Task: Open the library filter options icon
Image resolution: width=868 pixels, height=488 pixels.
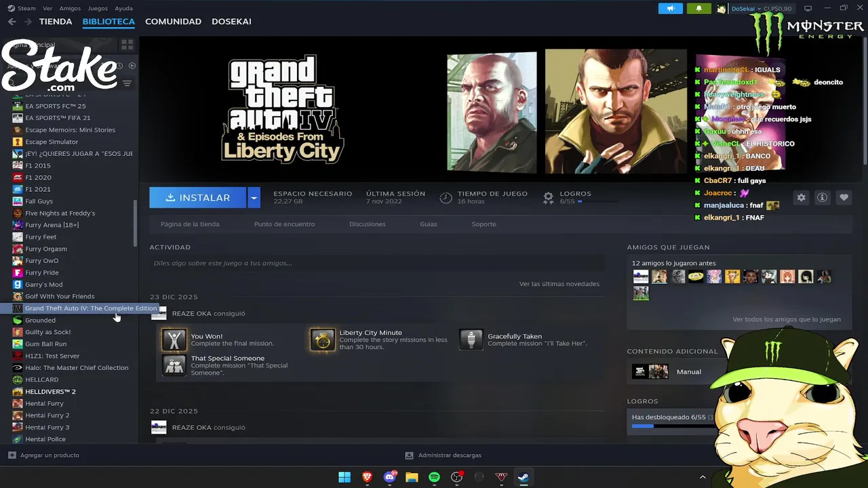Action: [x=127, y=83]
